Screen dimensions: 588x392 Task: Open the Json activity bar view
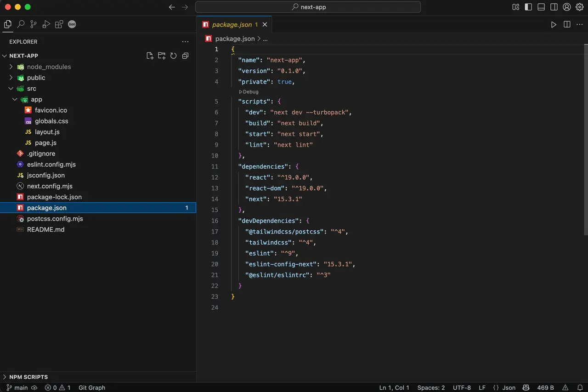(72, 24)
